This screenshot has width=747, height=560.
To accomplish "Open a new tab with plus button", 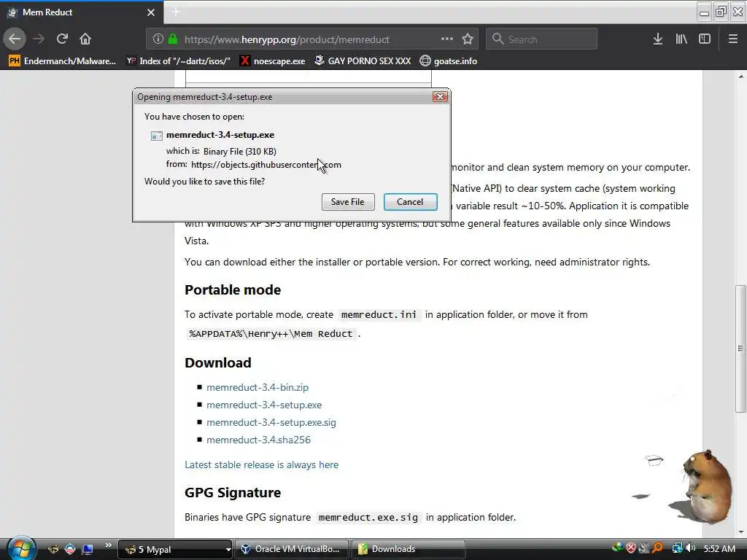I will coord(176,12).
